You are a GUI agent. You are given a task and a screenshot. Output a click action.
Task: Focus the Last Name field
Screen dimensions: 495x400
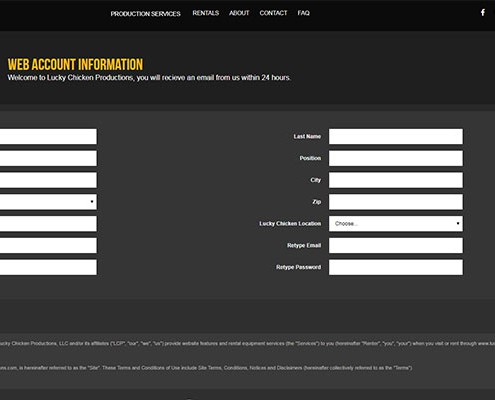[396, 136]
